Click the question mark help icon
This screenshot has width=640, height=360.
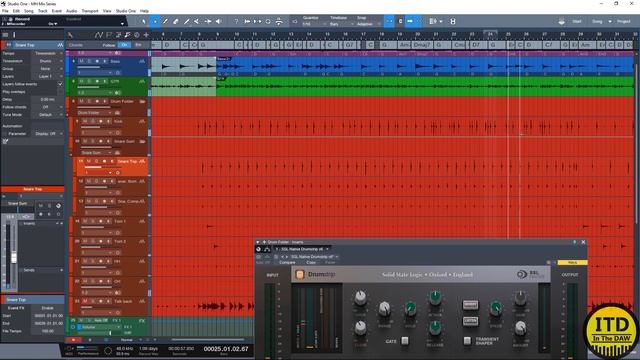pos(236,21)
